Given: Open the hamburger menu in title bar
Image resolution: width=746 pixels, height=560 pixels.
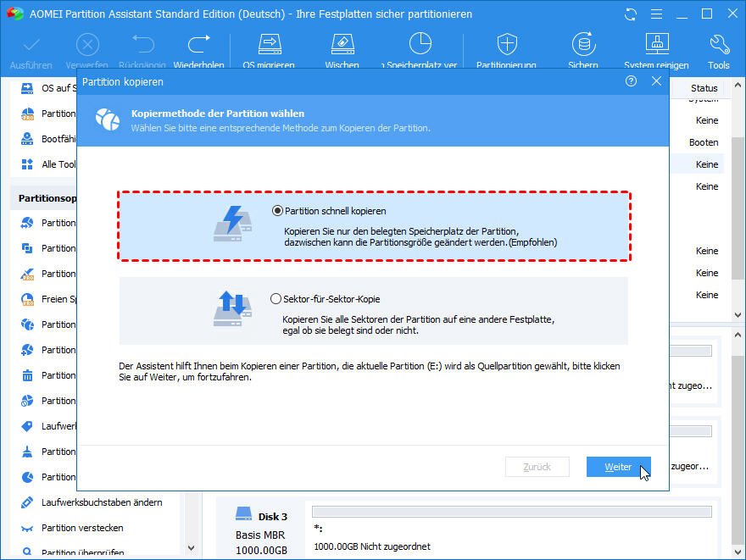Looking at the screenshot, I should coord(656,14).
